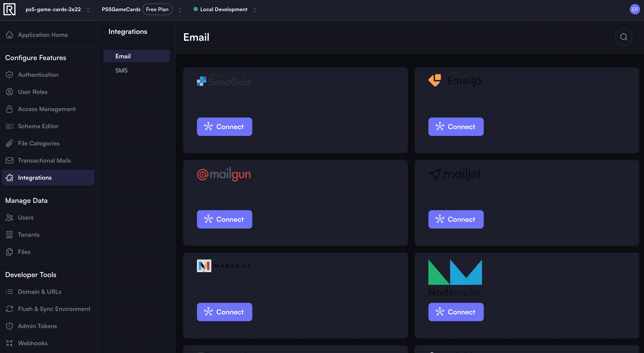Click the Access Management lock icon
The image size is (644, 353).
[9, 109]
